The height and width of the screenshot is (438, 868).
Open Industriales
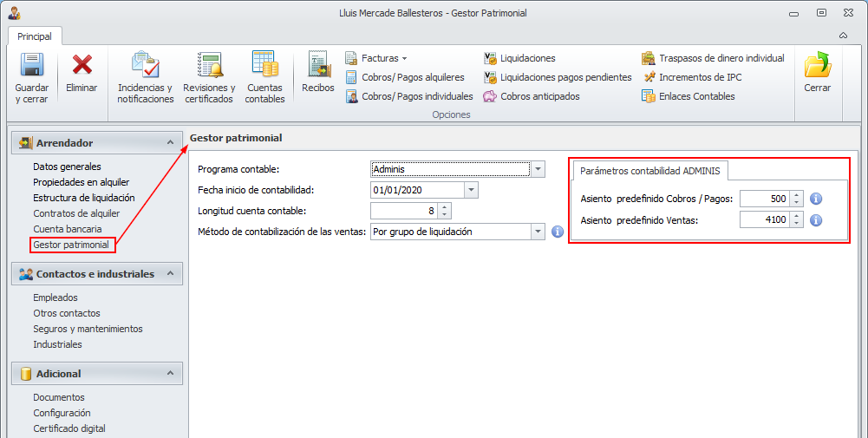tap(57, 343)
